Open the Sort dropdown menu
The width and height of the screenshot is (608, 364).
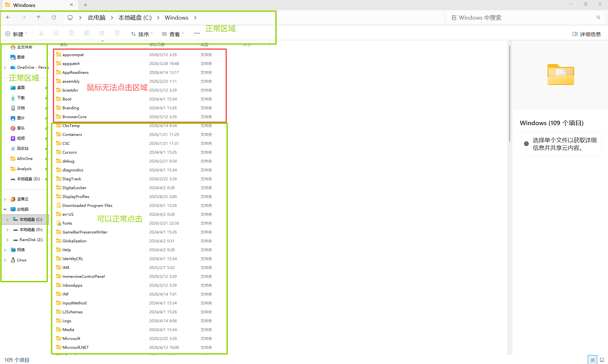tap(142, 34)
